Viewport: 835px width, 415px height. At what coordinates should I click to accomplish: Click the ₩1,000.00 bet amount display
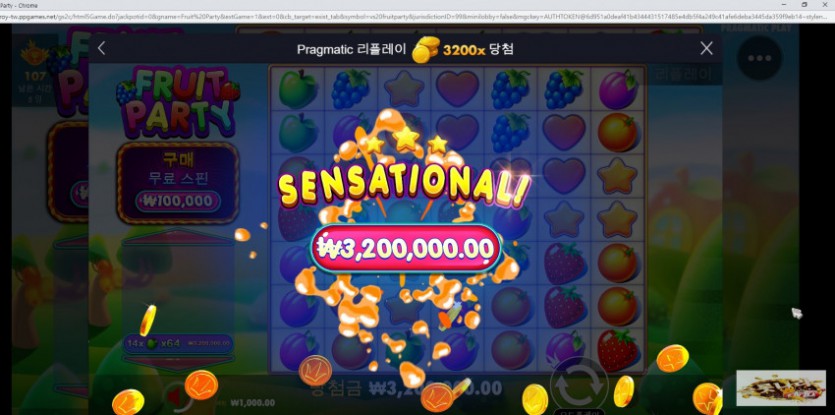point(252,403)
